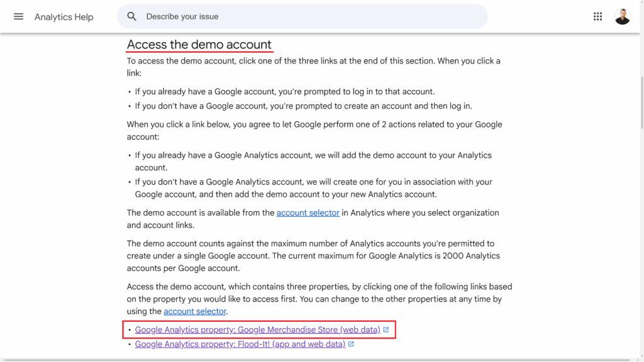Click the hamburger icon next to Analytics Help
Screen dimensions: 644x362
coord(18,16)
